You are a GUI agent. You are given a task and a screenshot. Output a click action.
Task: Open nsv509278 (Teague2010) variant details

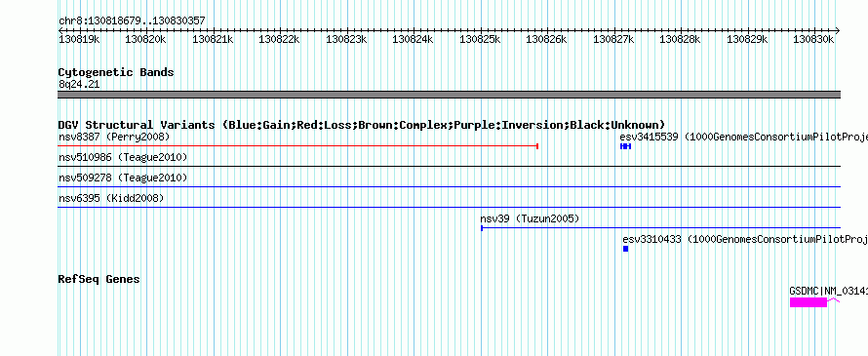coord(123,178)
